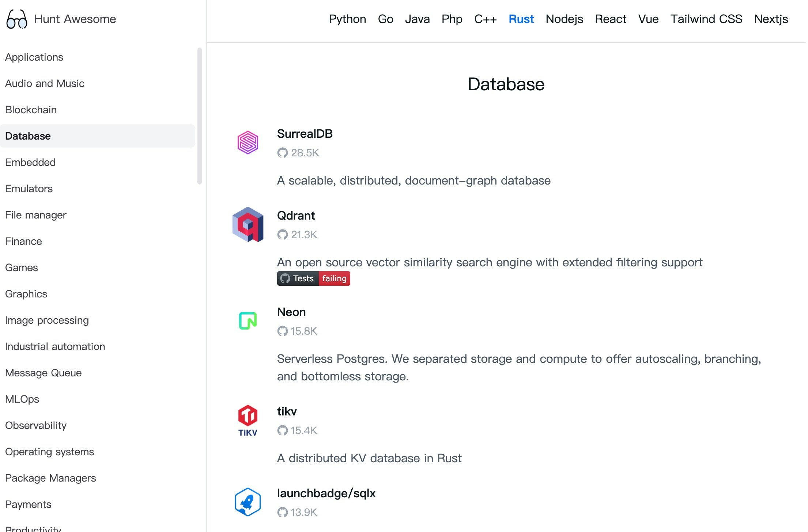Viewport: 808px width, 532px height.
Task: Click the Tests failing badge
Action: tap(313, 278)
